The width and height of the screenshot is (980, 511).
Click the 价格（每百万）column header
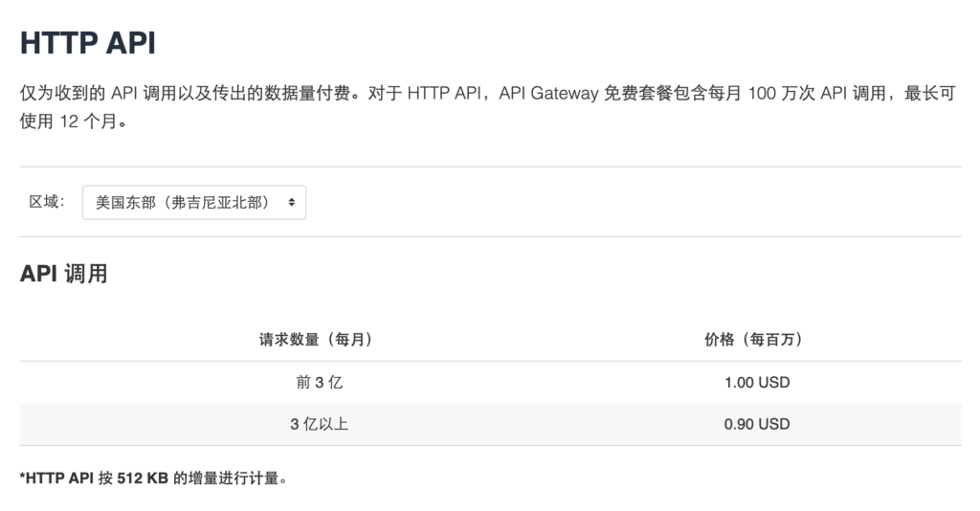coord(757,339)
